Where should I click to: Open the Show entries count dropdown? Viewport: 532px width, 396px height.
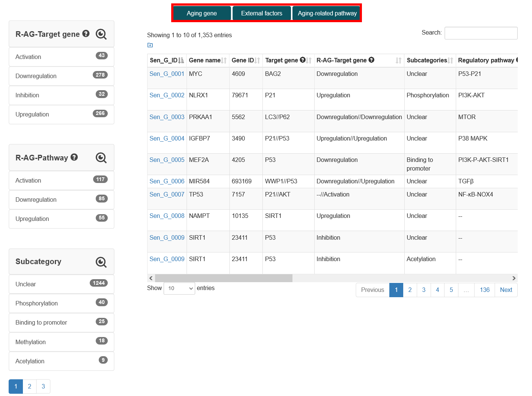[x=179, y=288]
